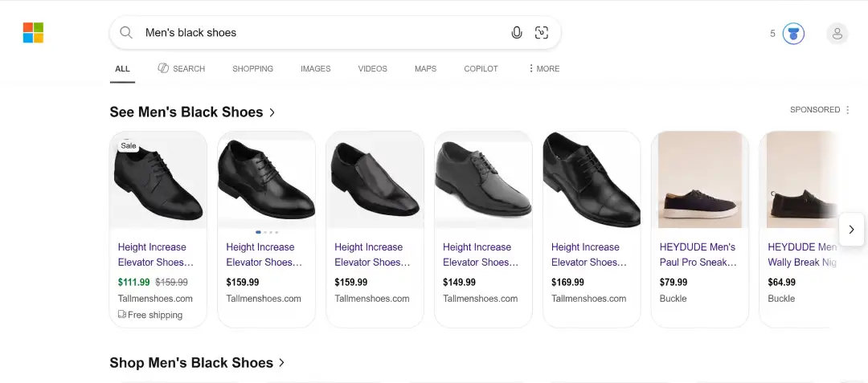Viewport: 868px width, 383px height.
Task: Open the COPILOT tab
Action: (x=481, y=68)
